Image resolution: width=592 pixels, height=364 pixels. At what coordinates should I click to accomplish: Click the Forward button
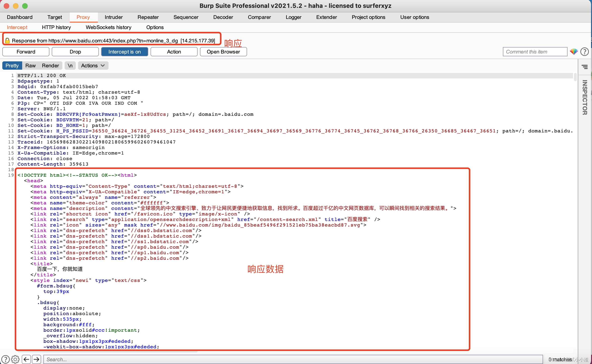pyautogui.click(x=26, y=52)
